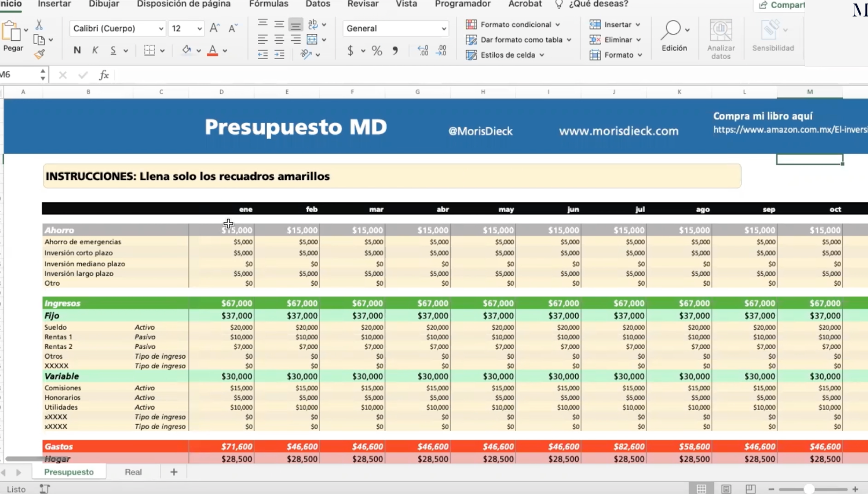Click the Compartir button

pyautogui.click(x=782, y=5)
